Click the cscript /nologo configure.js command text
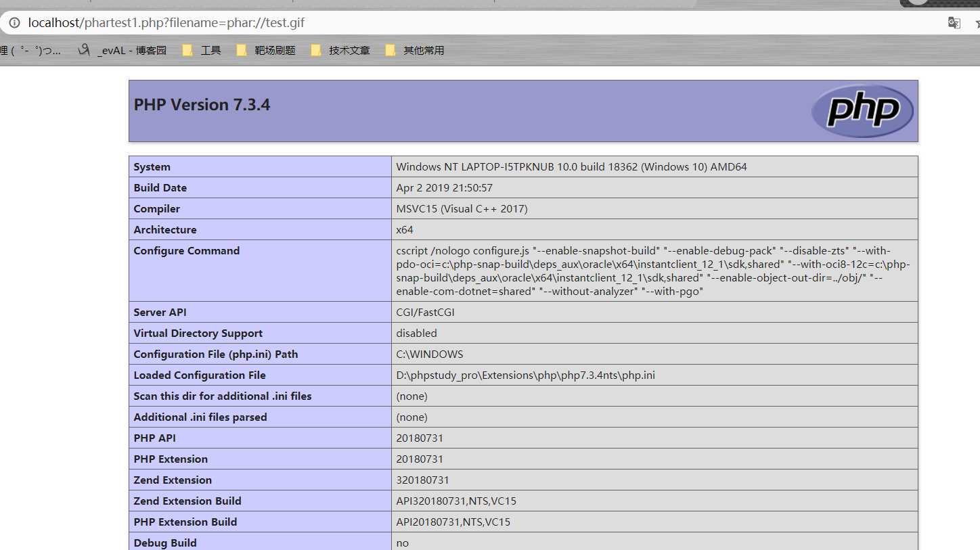The image size is (980, 550). [653, 271]
